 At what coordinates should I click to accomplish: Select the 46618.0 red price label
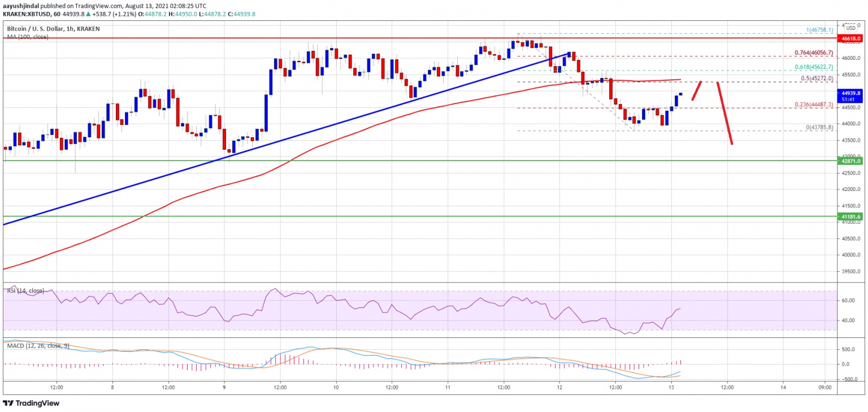[x=850, y=38]
